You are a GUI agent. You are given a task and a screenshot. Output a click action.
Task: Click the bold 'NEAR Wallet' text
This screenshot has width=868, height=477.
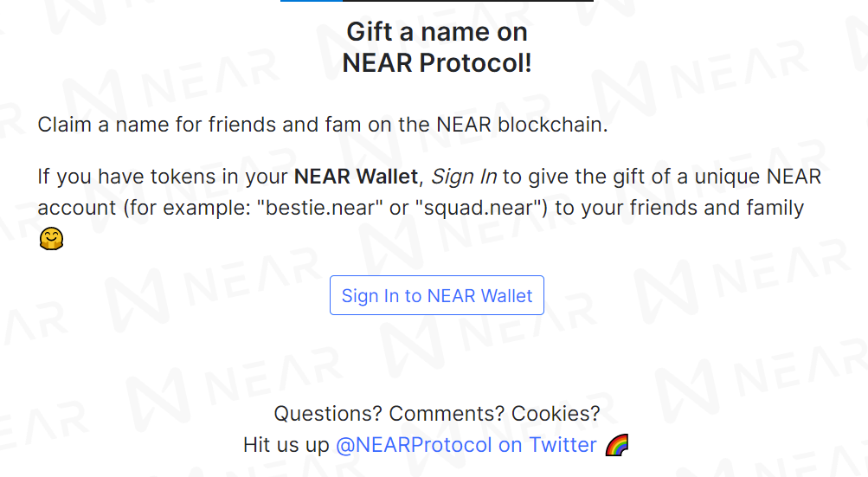(x=356, y=177)
